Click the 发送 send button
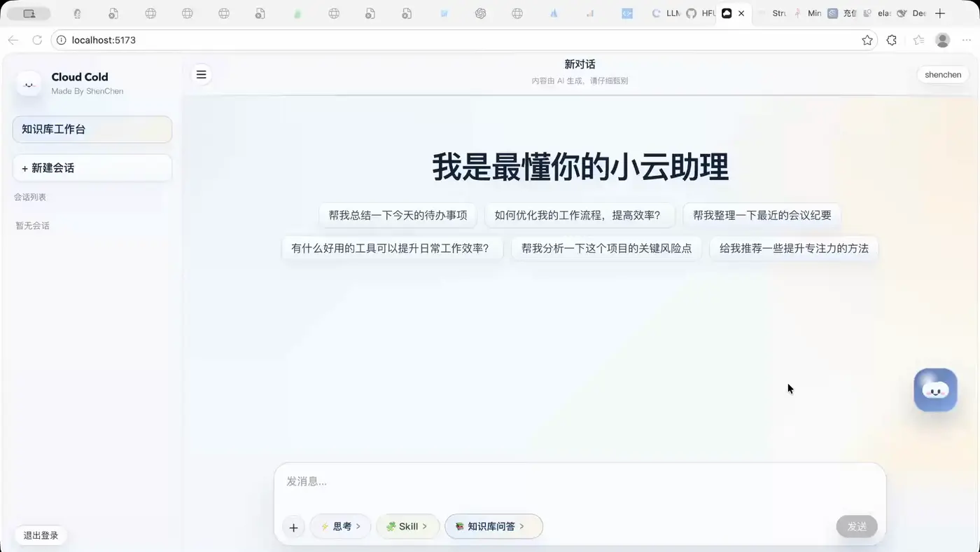980x552 pixels. pyautogui.click(x=857, y=527)
